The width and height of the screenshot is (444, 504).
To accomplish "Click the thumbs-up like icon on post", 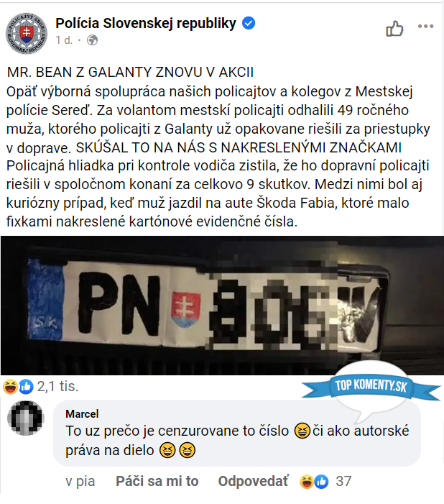I will [394, 28].
